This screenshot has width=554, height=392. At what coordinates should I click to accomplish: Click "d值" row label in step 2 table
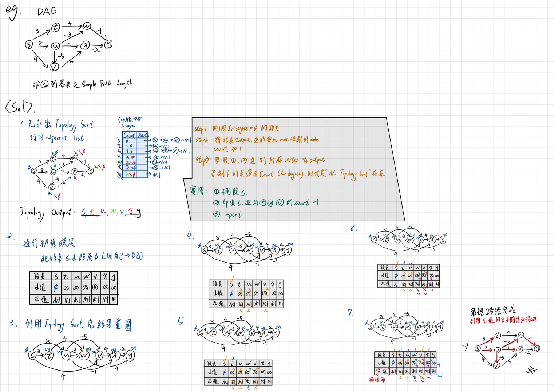click(x=40, y=288)
